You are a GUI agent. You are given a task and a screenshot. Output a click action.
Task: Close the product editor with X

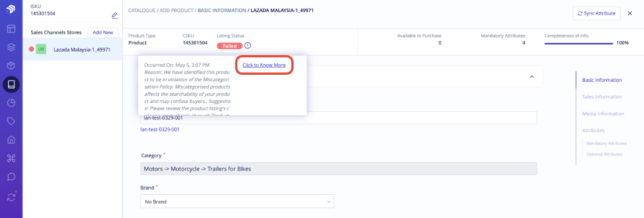(630, 13)
